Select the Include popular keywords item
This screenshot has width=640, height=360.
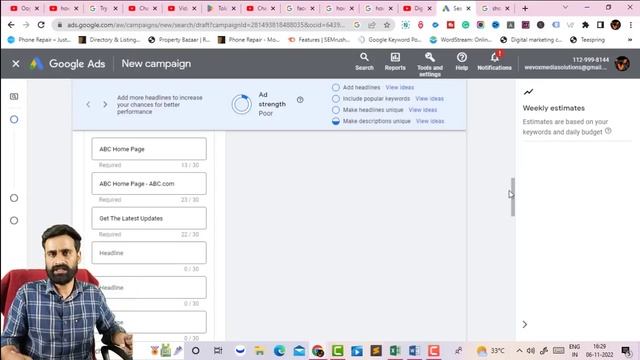(336, 99)
